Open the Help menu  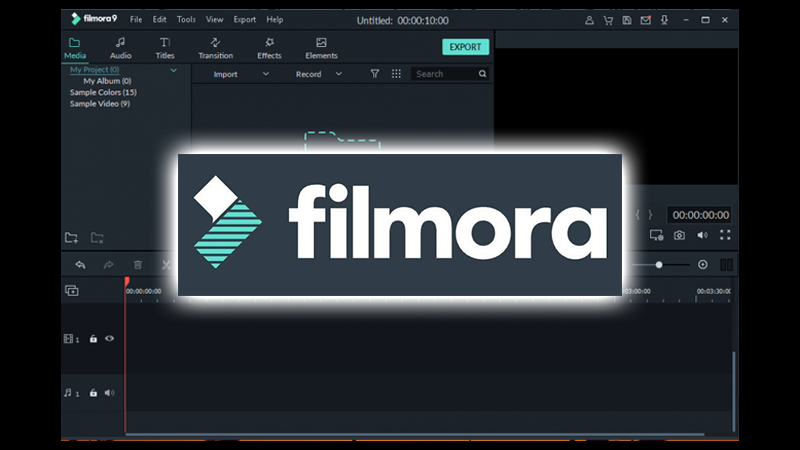(x=274, y=19)
